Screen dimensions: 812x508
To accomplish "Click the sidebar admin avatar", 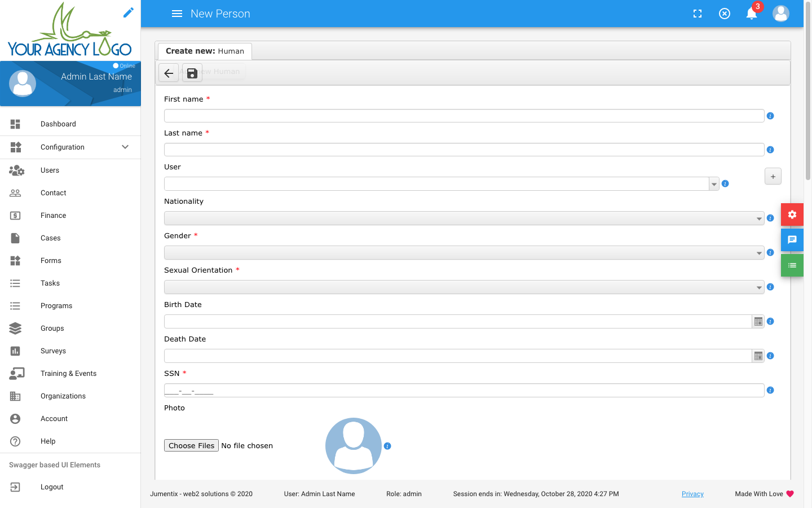I will [x=23, y=84].
